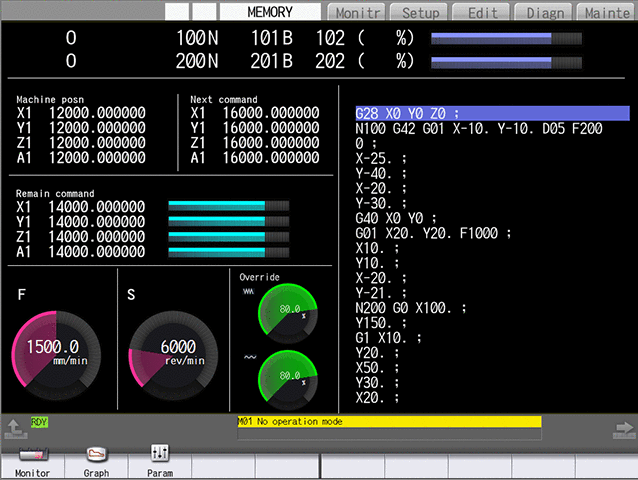
Task: Click the green RDY status indicator
Action: pos(40,422)
